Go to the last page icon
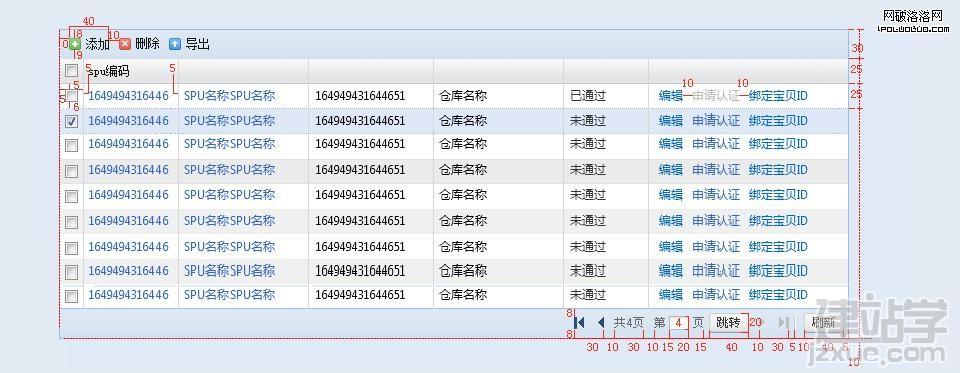 click(x=784, y=323)
